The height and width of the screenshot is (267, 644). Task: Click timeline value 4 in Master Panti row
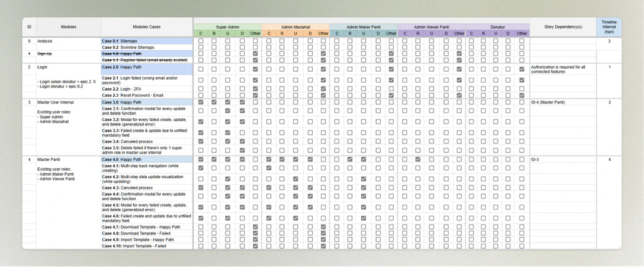[609, 159]
